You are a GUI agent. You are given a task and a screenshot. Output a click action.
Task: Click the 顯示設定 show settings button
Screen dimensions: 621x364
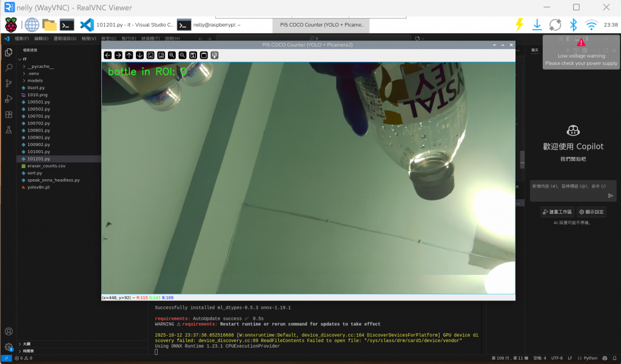pyautogui.click(x=591, y=212)
